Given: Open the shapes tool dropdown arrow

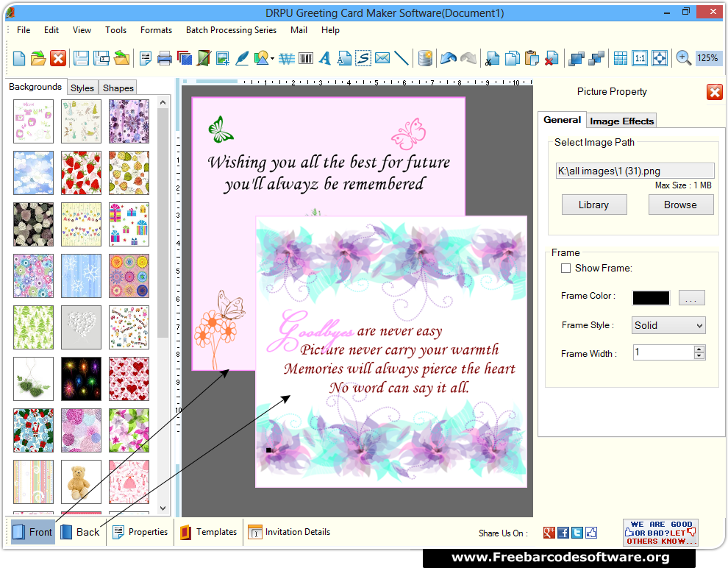Looking at the screenshot, I should [273, 59].
